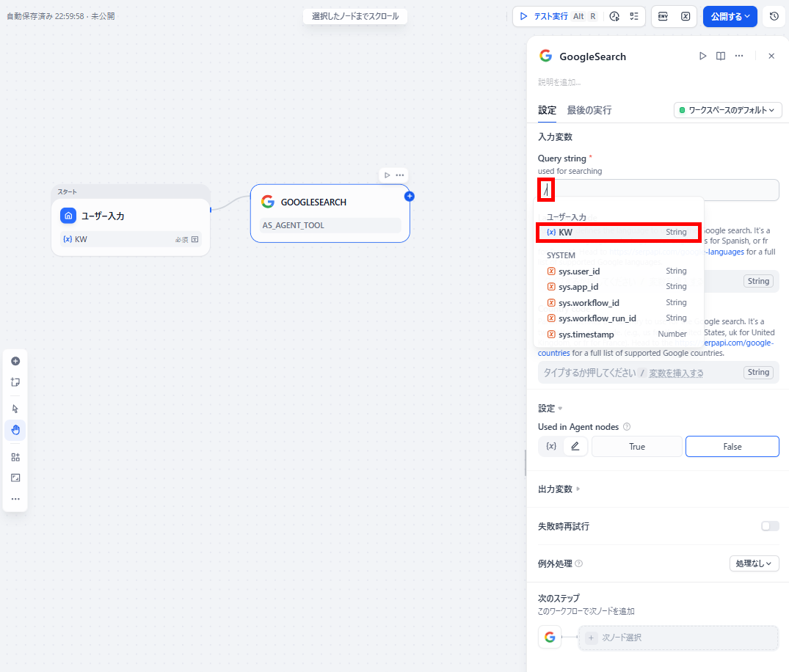
Task: Set Used in Agent nodes to True
Action: click(x=637, y=447)
